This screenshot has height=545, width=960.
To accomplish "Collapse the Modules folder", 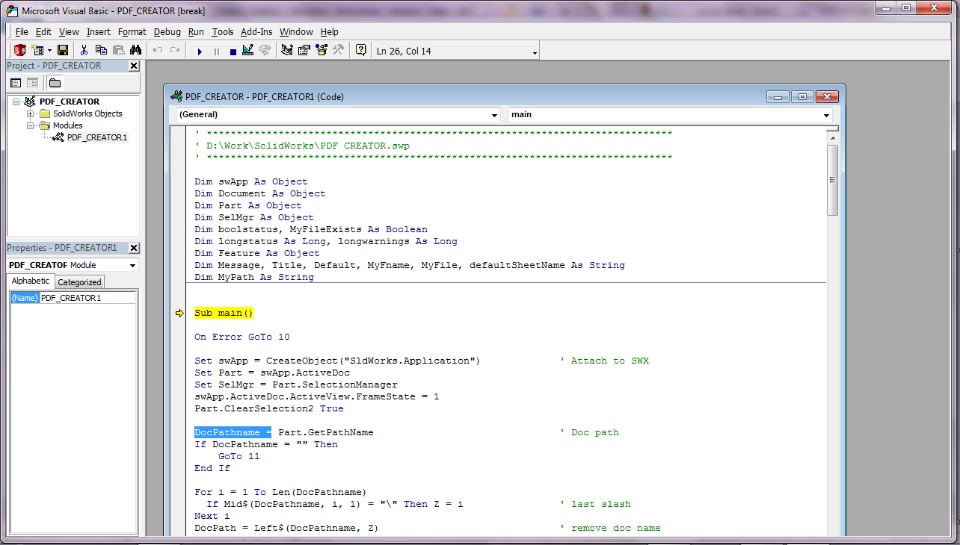I will click(30, 126).
